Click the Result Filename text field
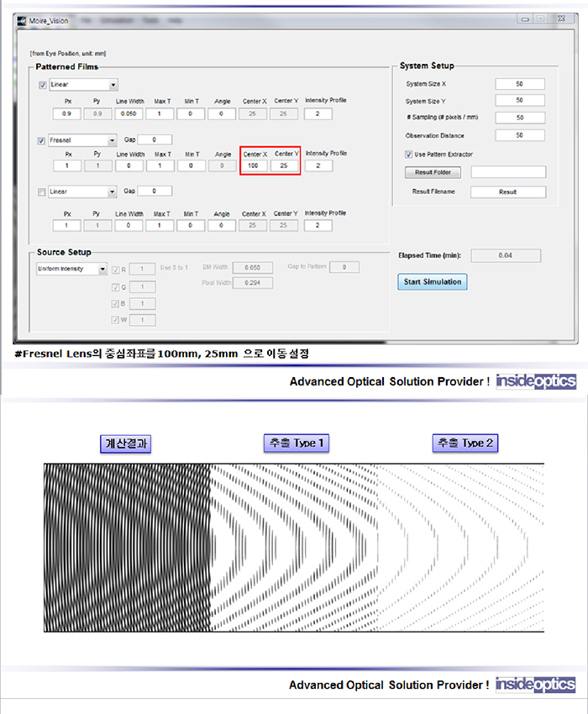Screen dimensions: 588x714 [x=507, y=192]
